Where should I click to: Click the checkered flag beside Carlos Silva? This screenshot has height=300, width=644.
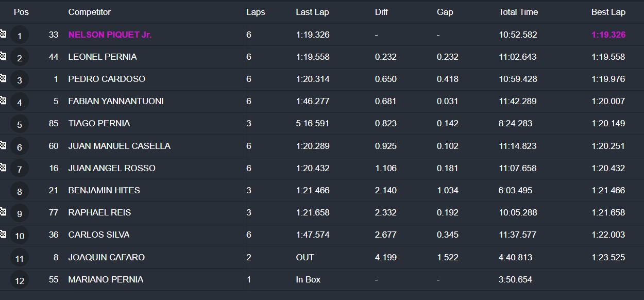coord(3,234)
